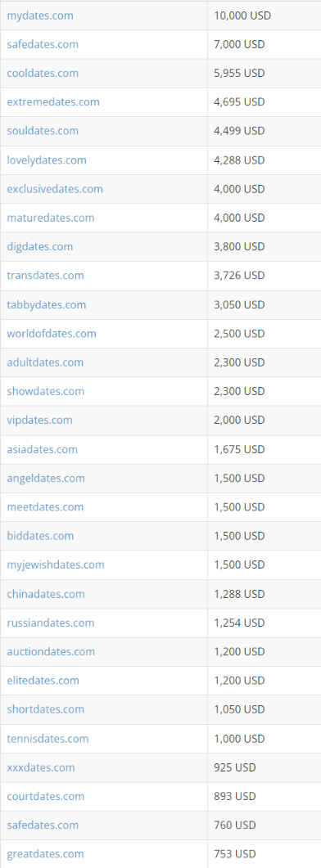The image size is (321, 868).
Task: Open tabbydates.com listing
Action: [x=47, y=304]
